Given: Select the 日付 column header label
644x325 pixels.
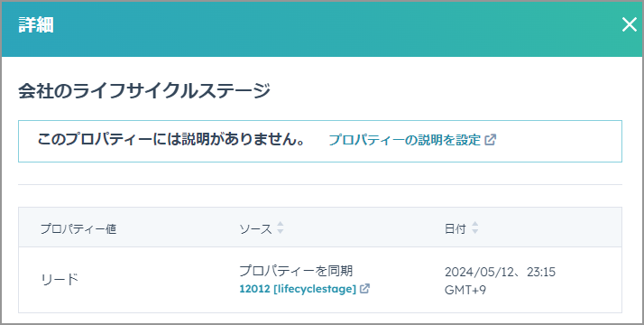Looking at the screenshot, I should 455,229.
